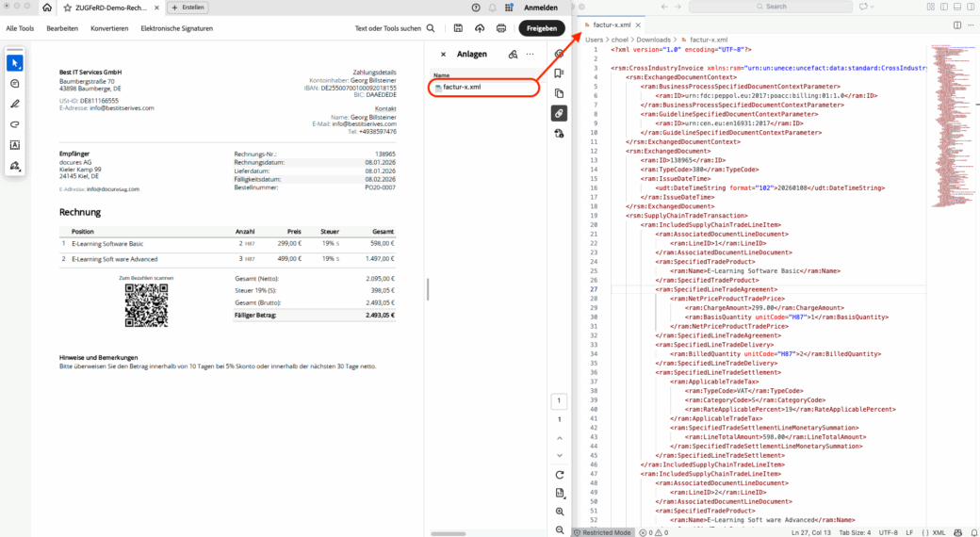The image size is (980, 537).
Task: Close the ZUGFeRD-Demo-Rech document tab
Action: pos(156,8)
